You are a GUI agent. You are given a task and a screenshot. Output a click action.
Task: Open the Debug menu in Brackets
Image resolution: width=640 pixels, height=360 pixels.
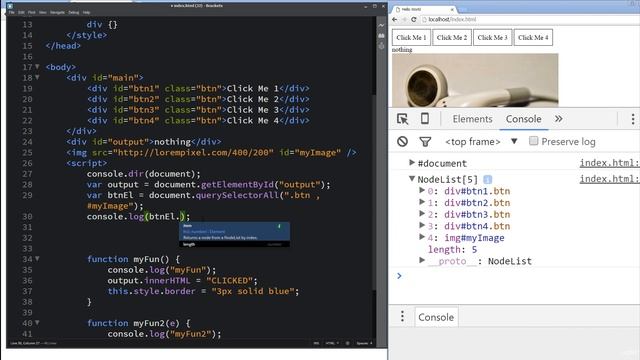[73, 13]
